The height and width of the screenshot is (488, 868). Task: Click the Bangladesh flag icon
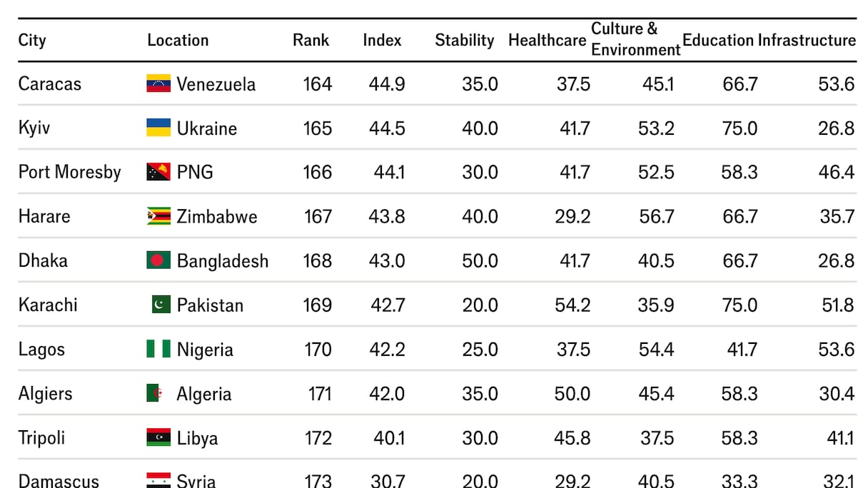[x=158, y=260]
